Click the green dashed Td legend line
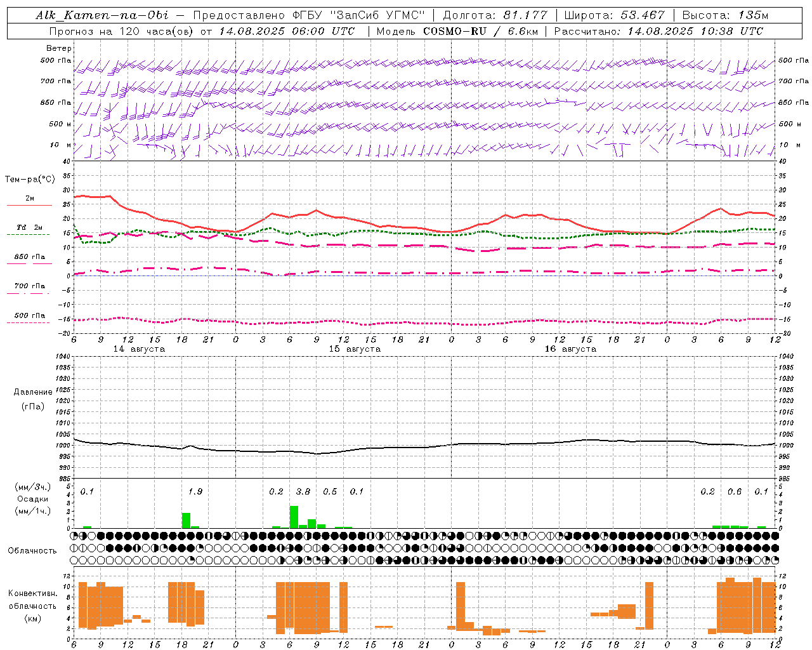The height and width of the screenshot is (650, 812). (x=29, y=234)
